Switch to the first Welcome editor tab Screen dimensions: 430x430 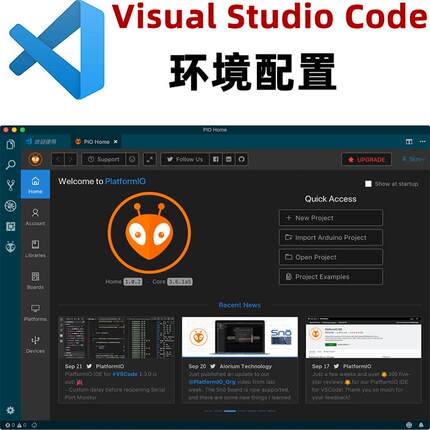coord(46,142)
